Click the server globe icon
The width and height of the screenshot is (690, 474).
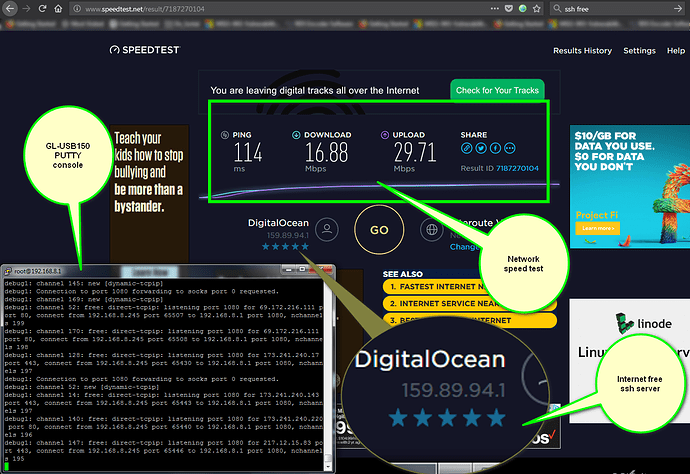(432, 229)
